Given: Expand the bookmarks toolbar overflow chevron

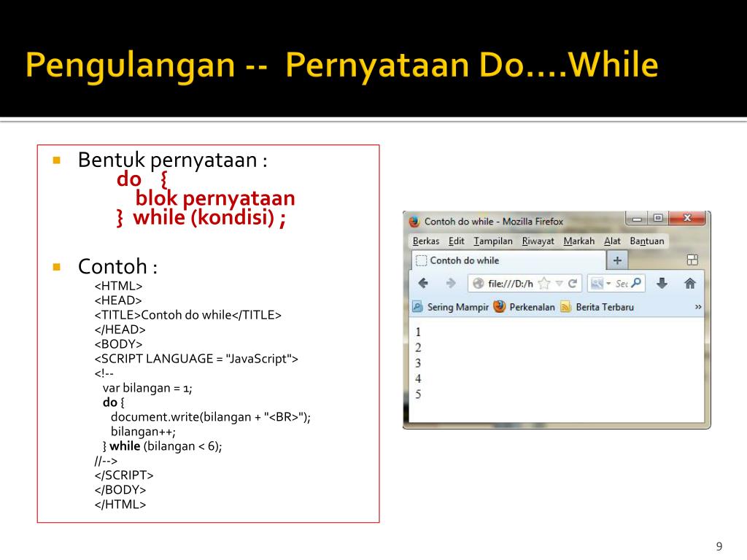Looking at the screenshot, I should 698,307.
